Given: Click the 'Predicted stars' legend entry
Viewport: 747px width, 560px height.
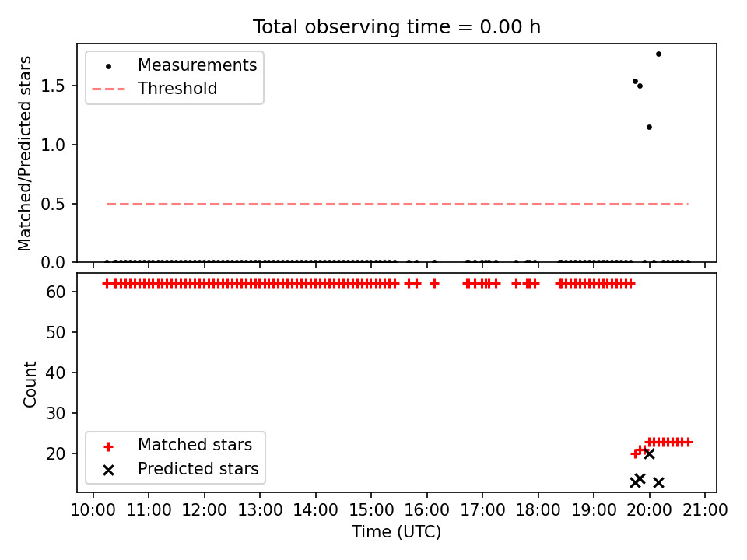Looking at the screenshot, I should (198, 469).
